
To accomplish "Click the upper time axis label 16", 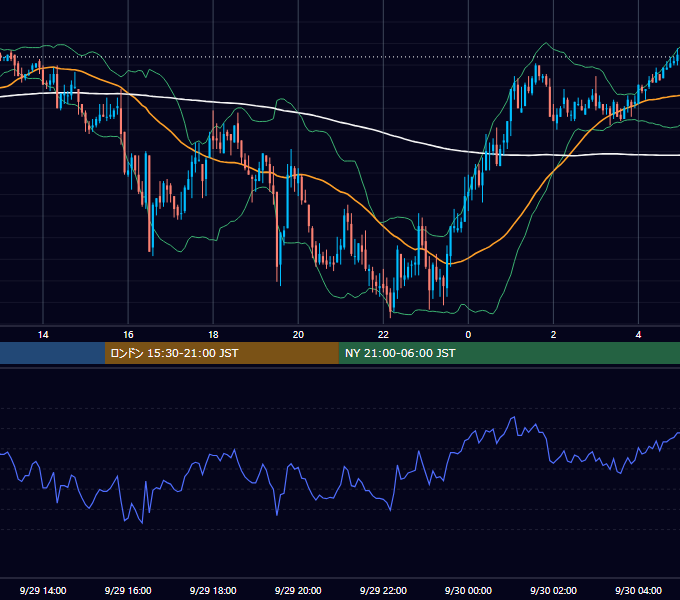I will click(128, 335).
